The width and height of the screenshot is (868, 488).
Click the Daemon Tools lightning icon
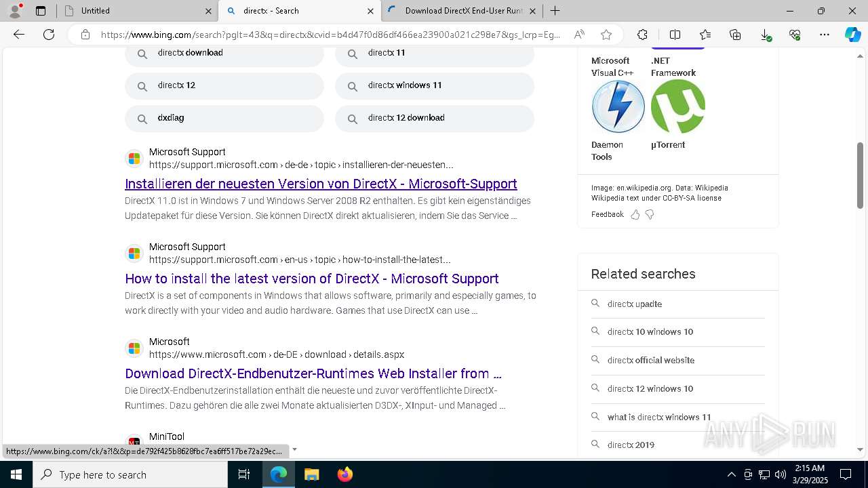pos(618,106)
